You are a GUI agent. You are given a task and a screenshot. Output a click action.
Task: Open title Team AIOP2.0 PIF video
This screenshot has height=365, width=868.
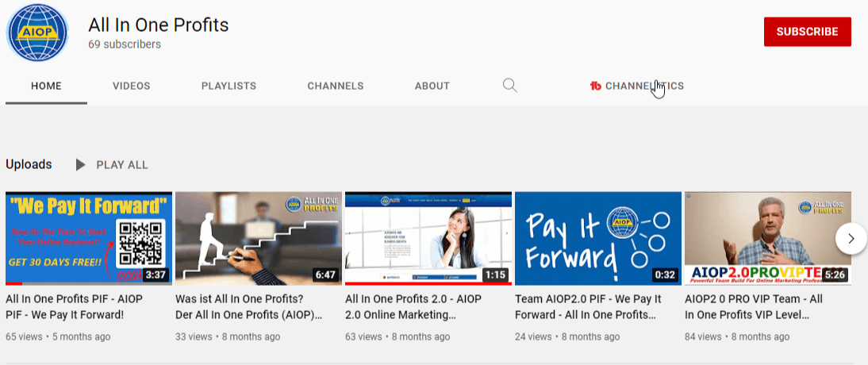tap(588, 307)
